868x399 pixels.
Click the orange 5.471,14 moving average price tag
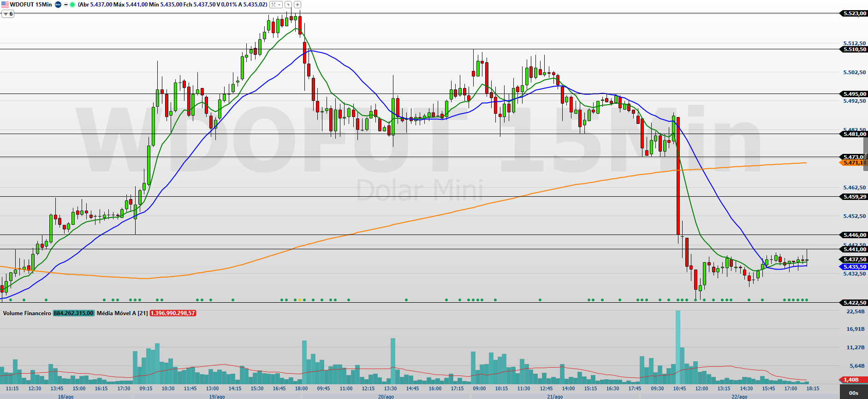coord(854,163)
